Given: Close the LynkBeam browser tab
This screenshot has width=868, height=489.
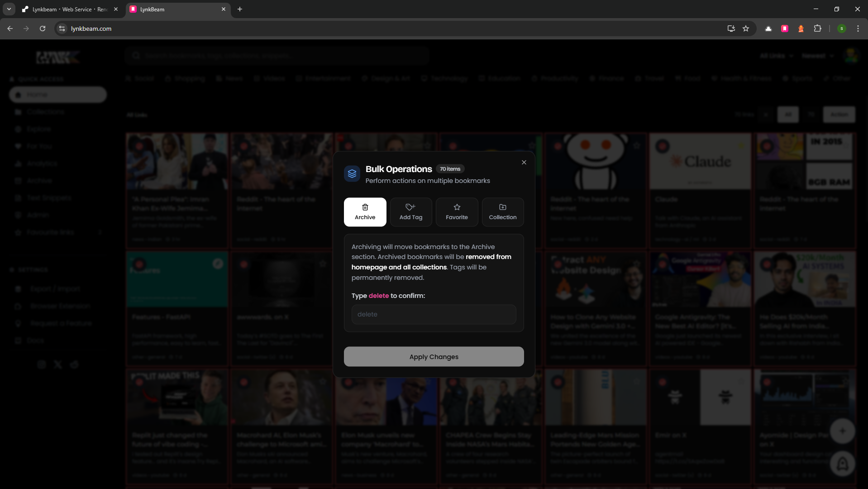Looking at the screenshot, I should [224, 9].
